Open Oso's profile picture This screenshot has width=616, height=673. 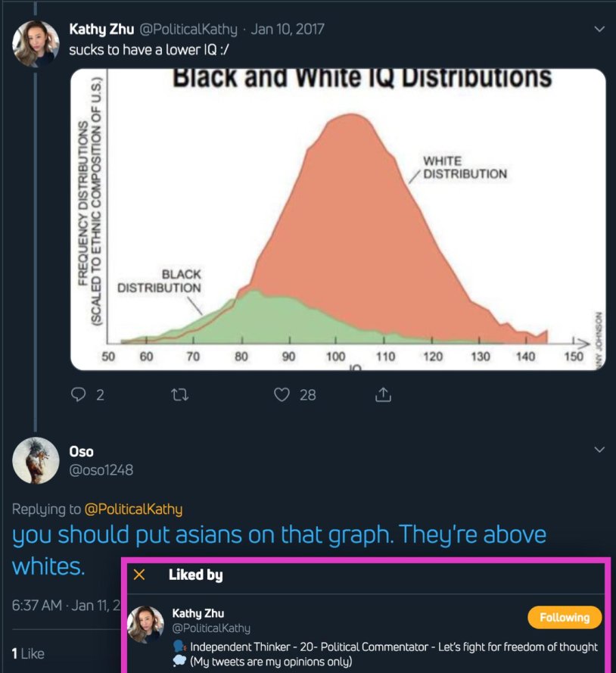coord(36,461)
